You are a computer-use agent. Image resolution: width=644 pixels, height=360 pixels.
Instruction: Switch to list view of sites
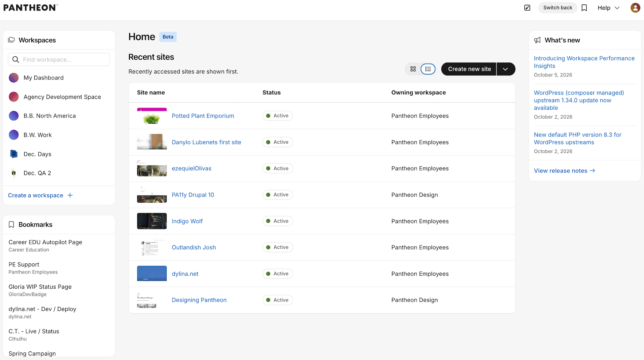[x=428, y=69]
